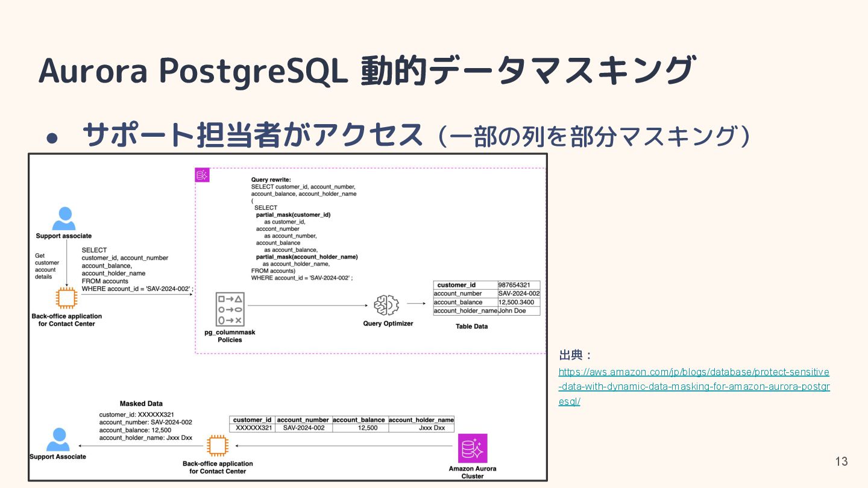The height and width of the screenshot is (488, 868).
Task: Click the Get customer account details label
Action: point(47,266)
